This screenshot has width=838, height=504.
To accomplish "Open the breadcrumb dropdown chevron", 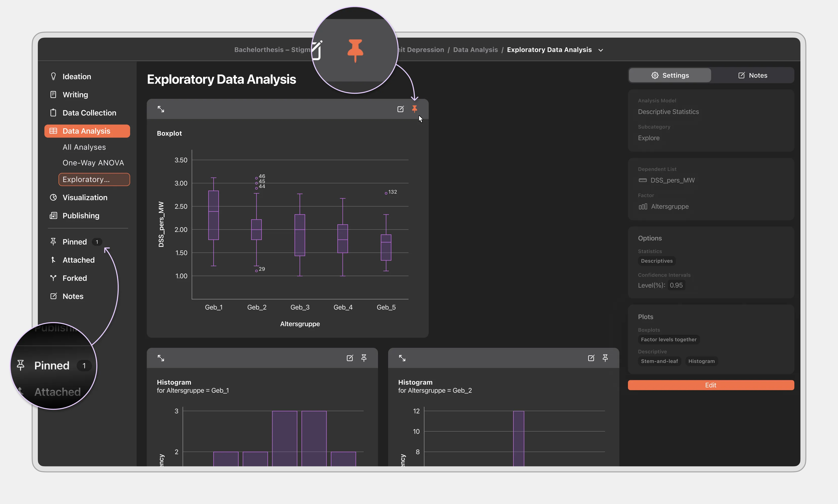I will coord(600,50).
